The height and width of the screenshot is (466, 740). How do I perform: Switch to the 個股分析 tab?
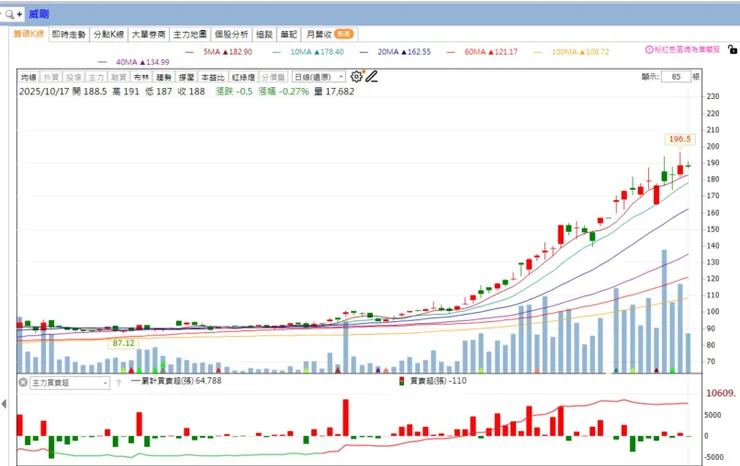point(231,34)
